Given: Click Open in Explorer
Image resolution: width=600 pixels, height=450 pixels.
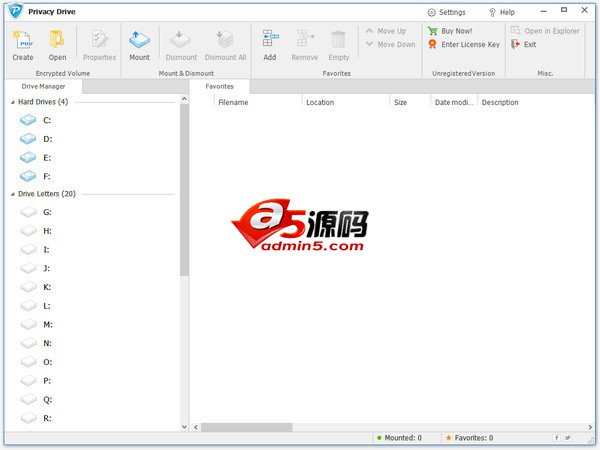Looking at the screenshot, I should [545, 31].
